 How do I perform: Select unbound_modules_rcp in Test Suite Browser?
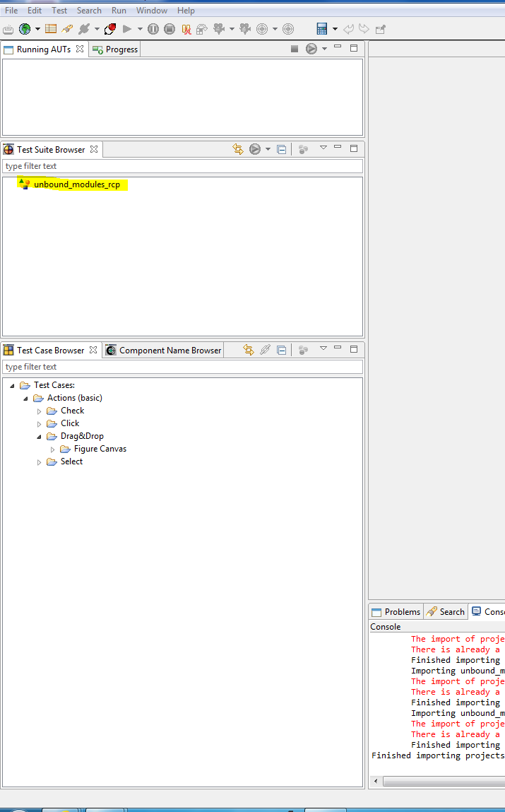coord(76,184)
